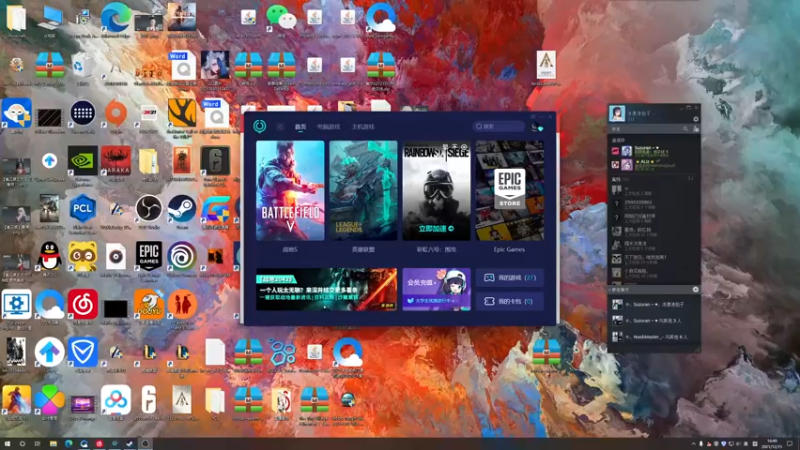This screenshot has height=450, width=800.
Task: Open the purple membership recharge banner
Action: point(436,289)
